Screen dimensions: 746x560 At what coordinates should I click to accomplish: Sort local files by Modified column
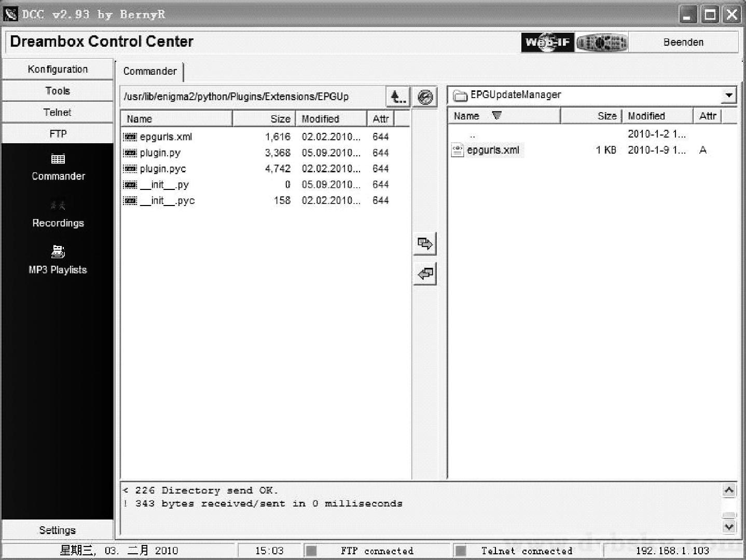657,116
